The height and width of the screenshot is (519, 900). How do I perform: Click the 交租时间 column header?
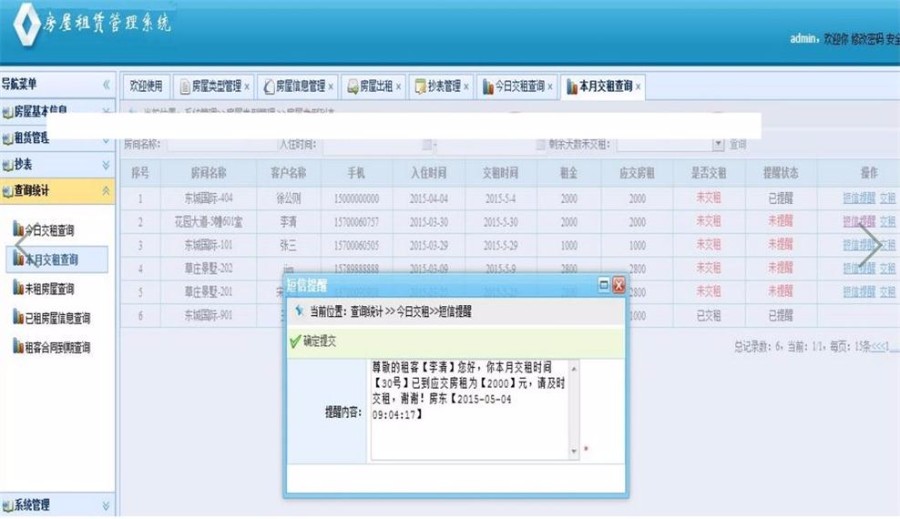click(501, 173)
